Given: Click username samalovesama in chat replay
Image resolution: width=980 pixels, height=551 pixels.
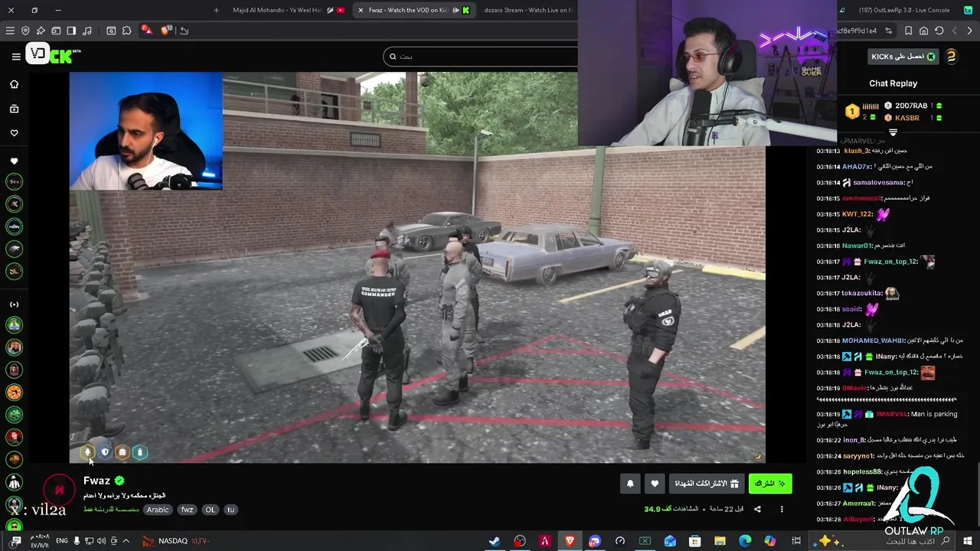Looking at the screenshot, I should coord(879,182).
